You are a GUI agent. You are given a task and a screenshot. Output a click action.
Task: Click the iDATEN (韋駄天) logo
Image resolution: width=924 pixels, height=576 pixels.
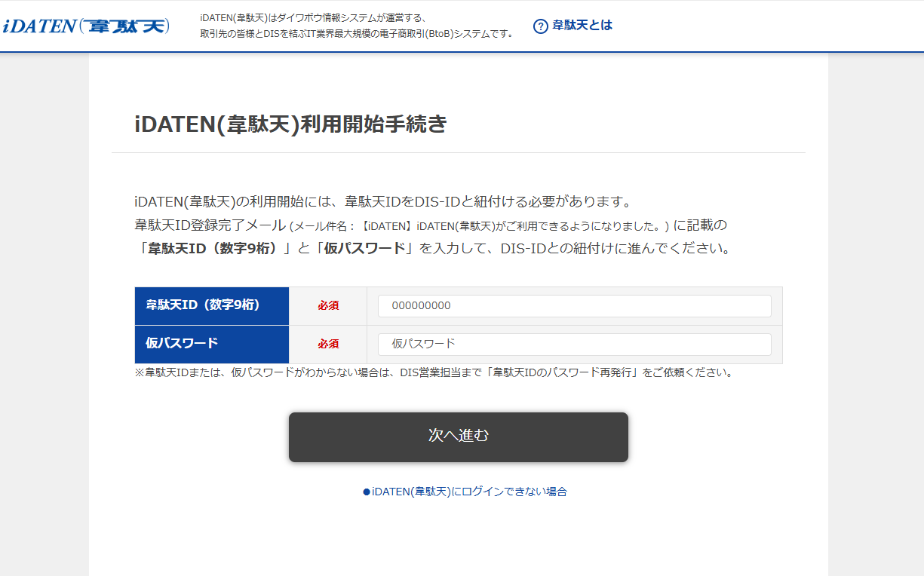[85, 26]
